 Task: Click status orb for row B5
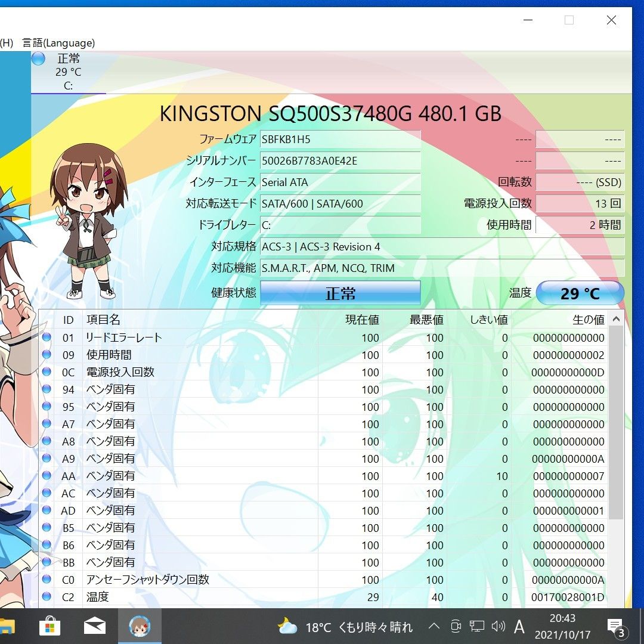tap(47, 527)
